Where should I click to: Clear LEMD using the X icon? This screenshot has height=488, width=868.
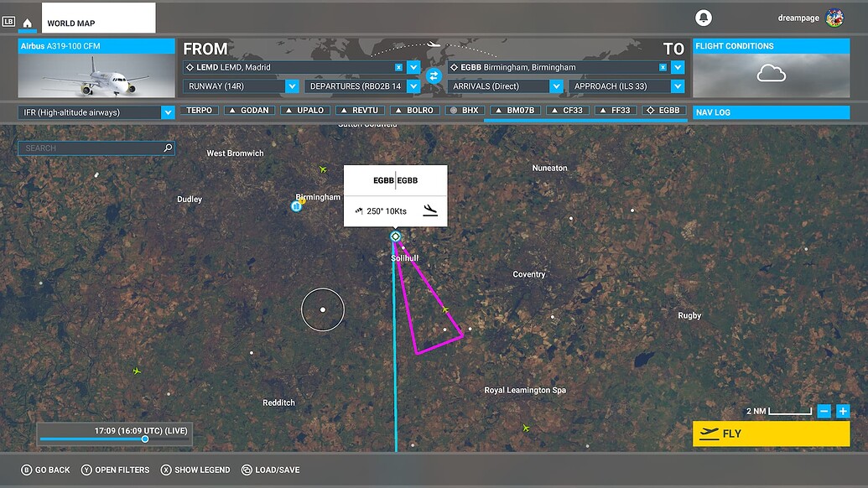pyautogui.click(x=398, y=66)
